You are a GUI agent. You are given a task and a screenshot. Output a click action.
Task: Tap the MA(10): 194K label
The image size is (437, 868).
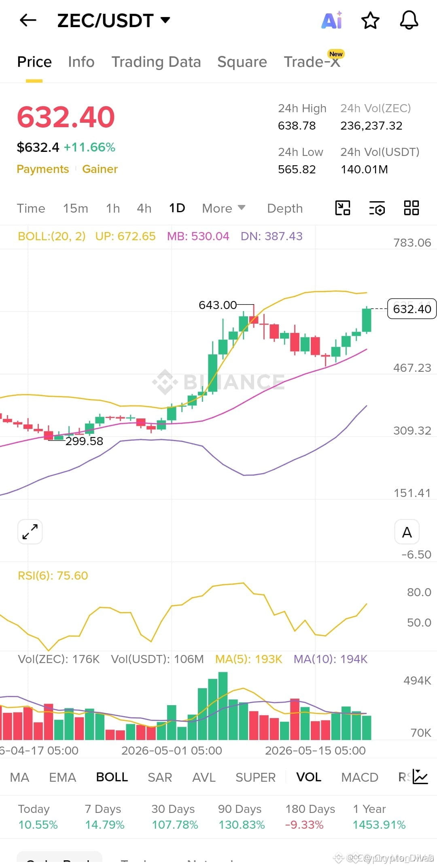coord(331,659)
